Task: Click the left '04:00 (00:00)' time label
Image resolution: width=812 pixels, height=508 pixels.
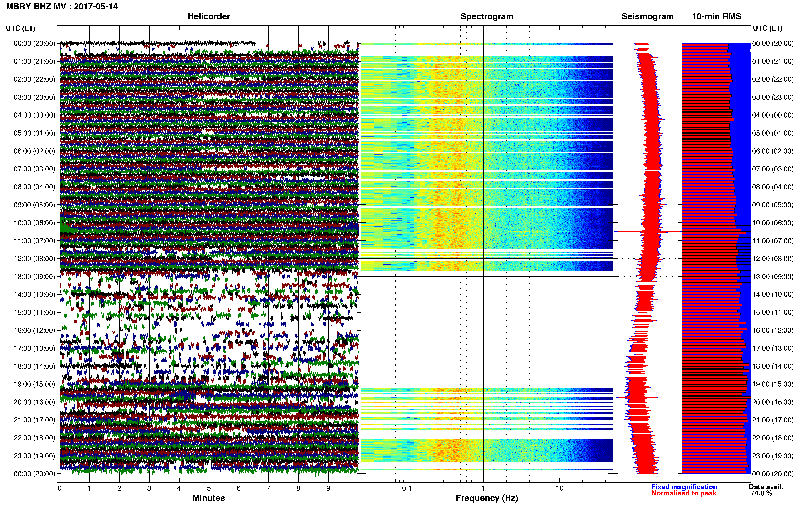Action: (34, 115)
